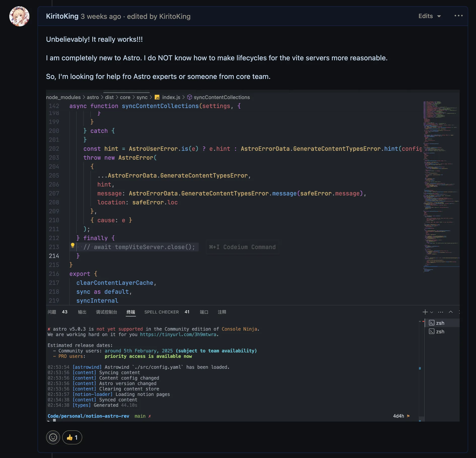Select the first zsh terminal instance
Image resolution: width=476 pixels, height=458 pixels.
[x=440, y=323]
